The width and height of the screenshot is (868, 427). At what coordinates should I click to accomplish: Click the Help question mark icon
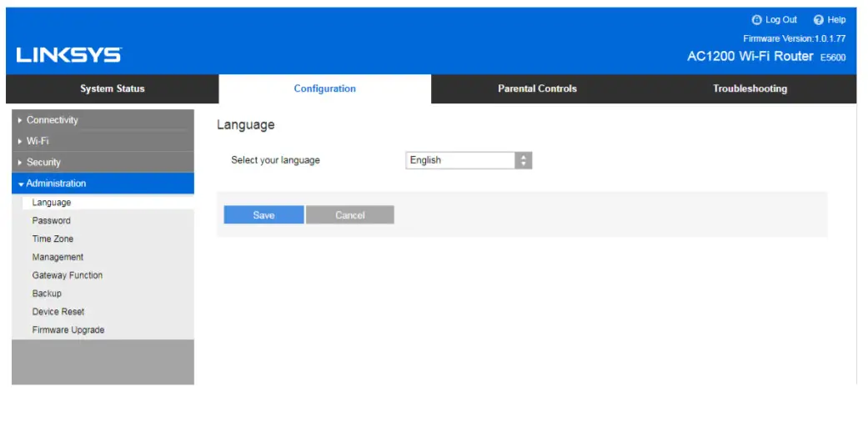(819, 20)
